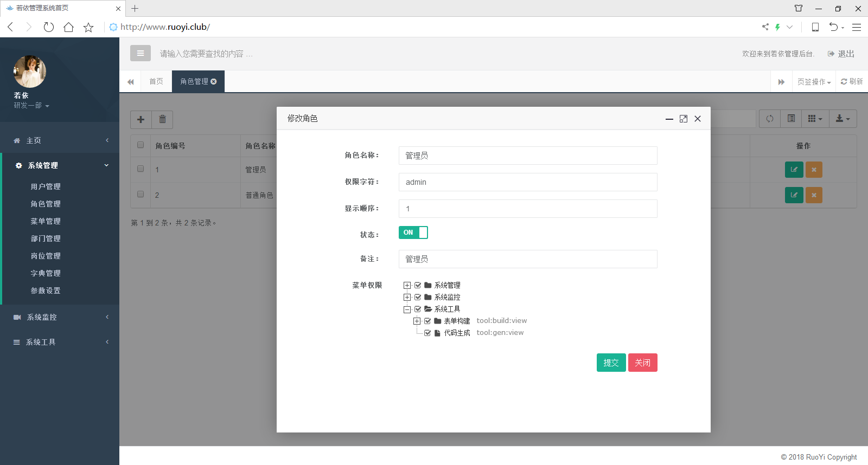Collapse the 系统管理 sidebar menu

(60, 165)
